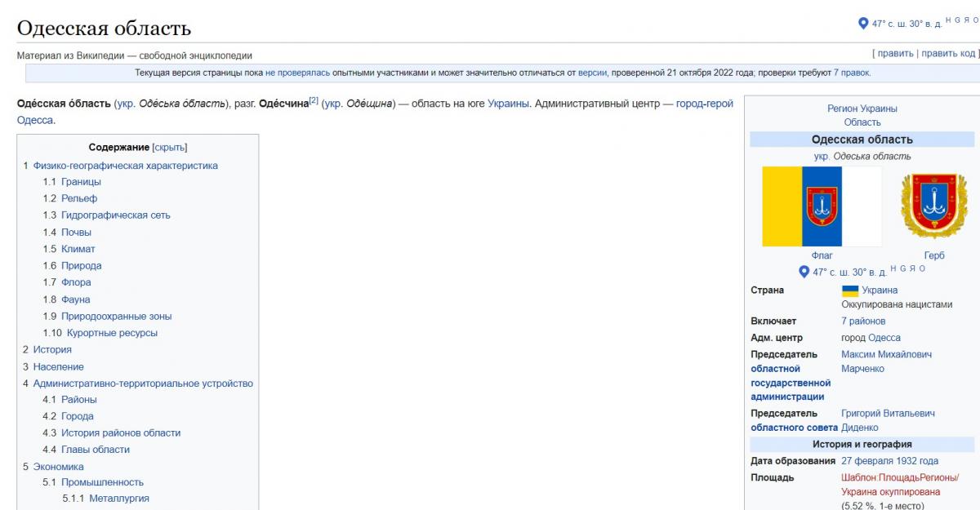Click the map pin icon at top right

tap(863, 24)
